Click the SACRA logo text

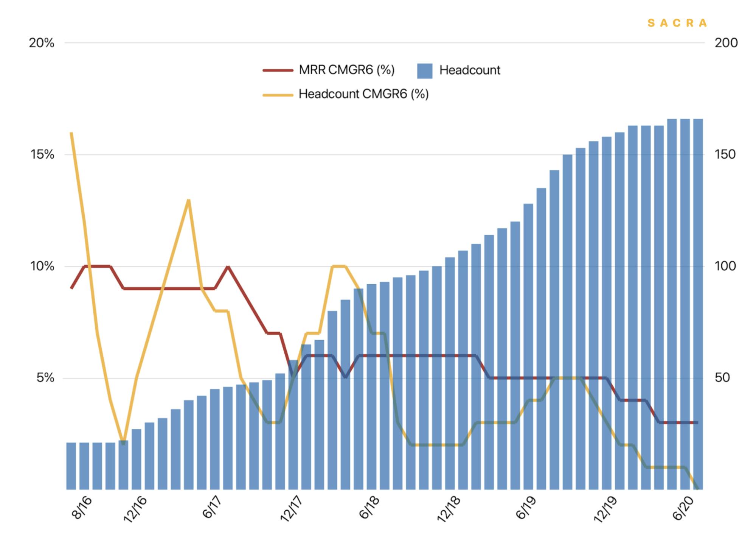[677, 23]
